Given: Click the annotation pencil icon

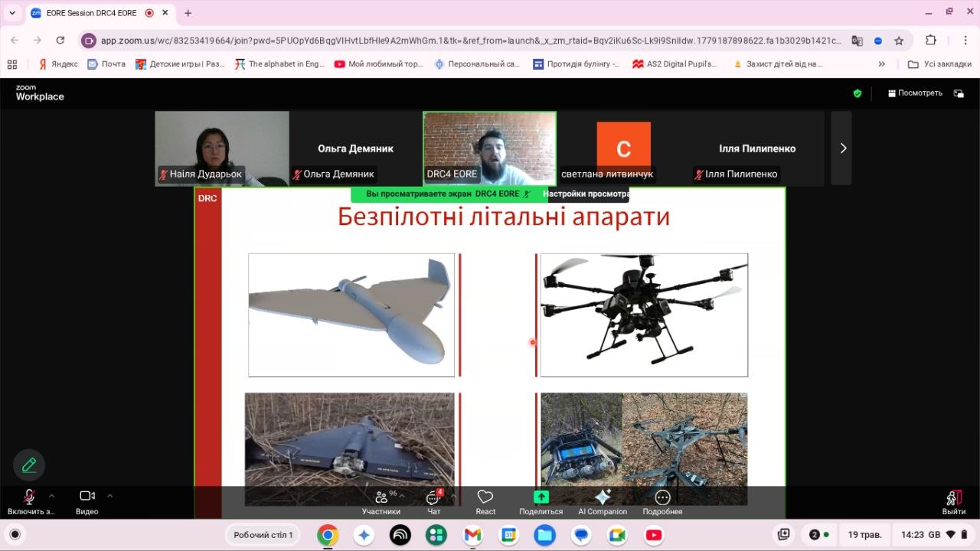Looking at the screenshot, I should point(29,465).
